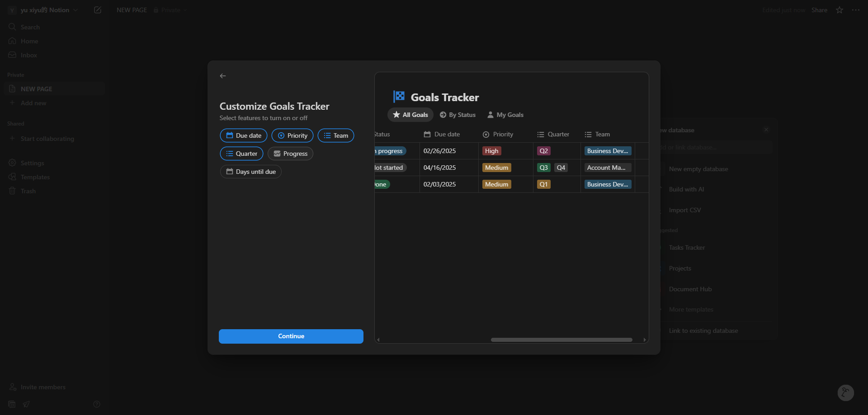Open Trash in the sidebar
The height and width of the screenshot is (415, 868).
tap(54, 191)
